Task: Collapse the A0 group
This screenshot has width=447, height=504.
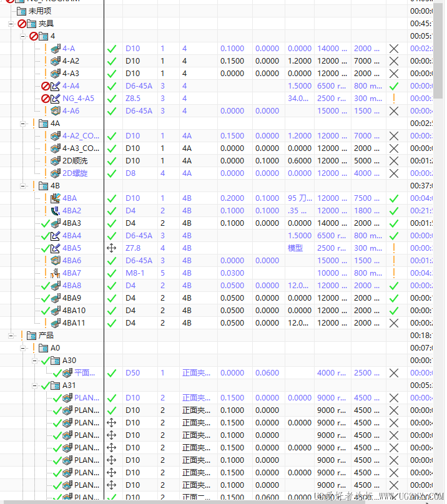Action: tap(23, 348)
